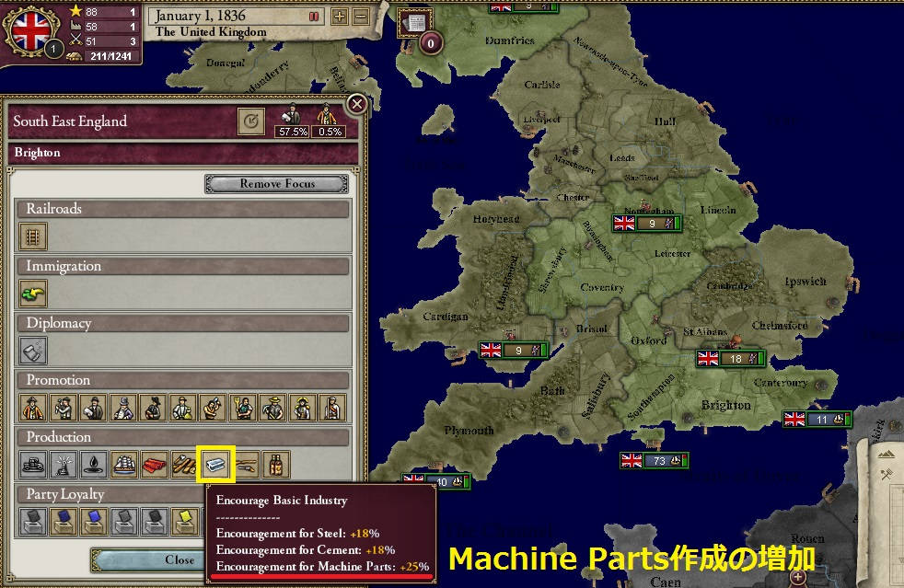Click the diplomacy focus icon

point(33,351)
